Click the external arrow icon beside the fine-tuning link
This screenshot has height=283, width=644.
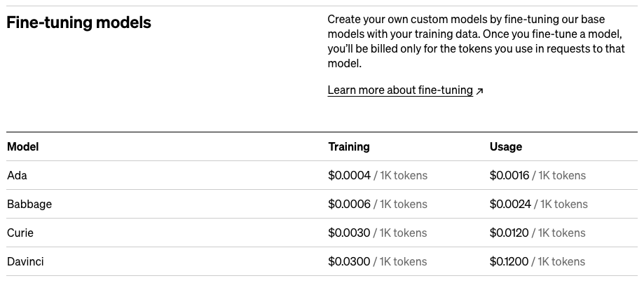tap(480, 91)
